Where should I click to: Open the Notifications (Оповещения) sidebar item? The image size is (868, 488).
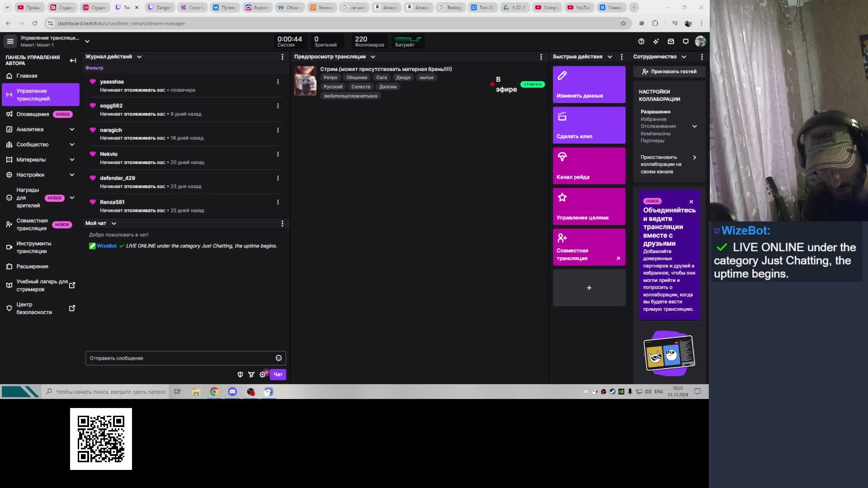point(33,114)
